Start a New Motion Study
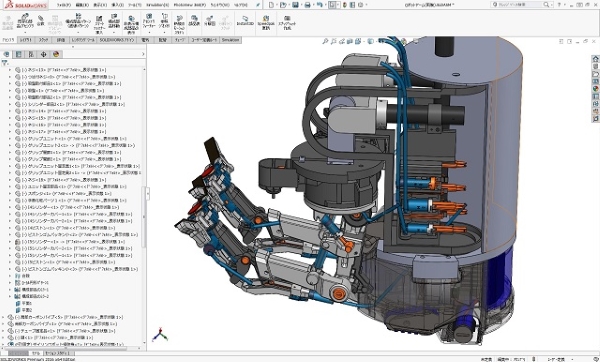 (179, 24)
